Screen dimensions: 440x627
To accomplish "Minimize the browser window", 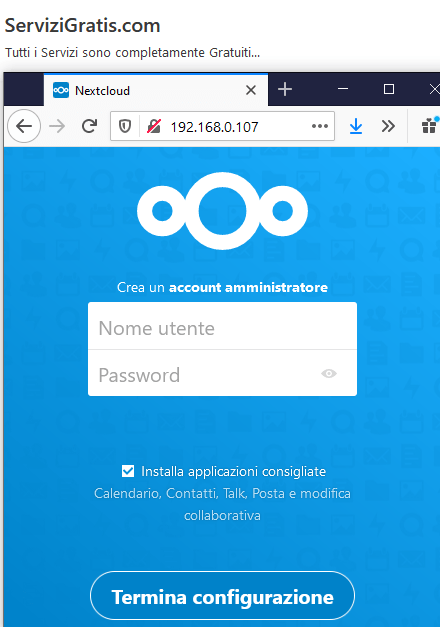I will [343, 89].
